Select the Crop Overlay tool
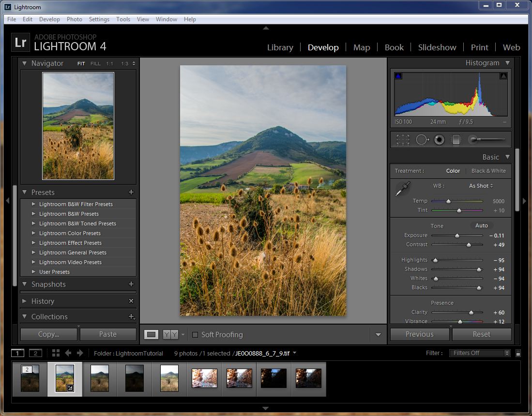This screenshot has height=416, width=532. tap(403, 140)
